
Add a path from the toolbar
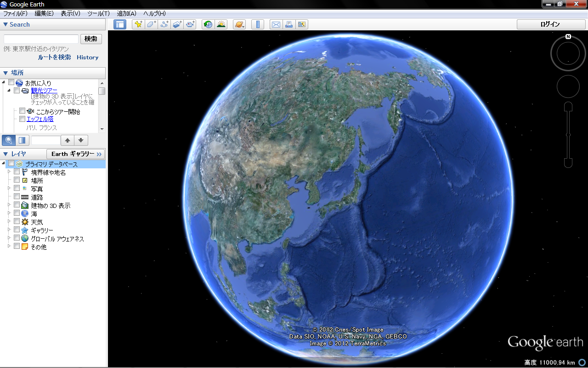click(x=164, y=24)
